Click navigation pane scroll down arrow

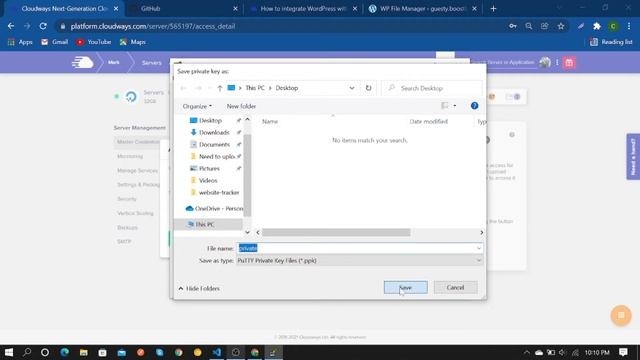pyautogui.click(x=247, y=232)
